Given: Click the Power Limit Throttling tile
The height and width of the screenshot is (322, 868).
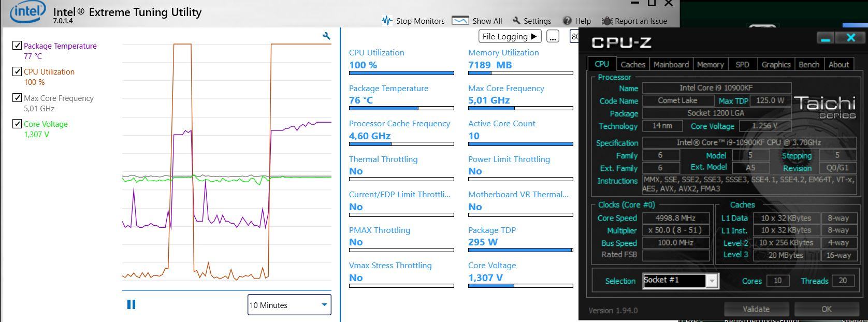Looking at the screenshot, I should tap(520, 168).
